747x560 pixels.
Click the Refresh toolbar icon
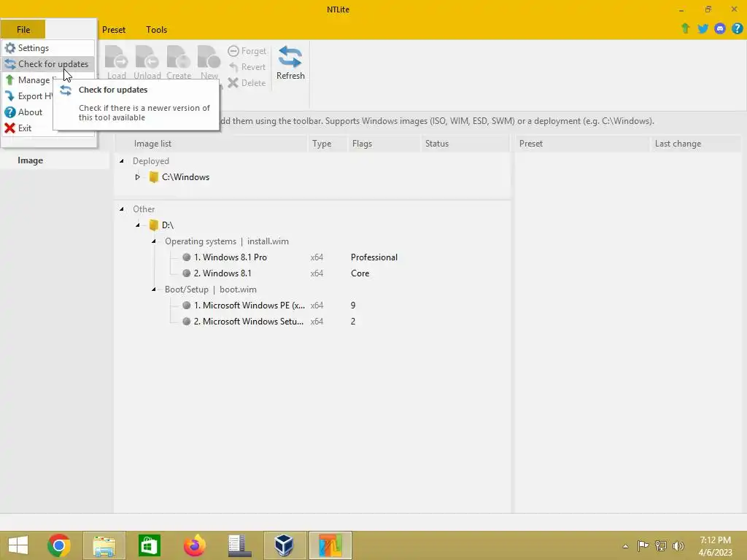290,63
